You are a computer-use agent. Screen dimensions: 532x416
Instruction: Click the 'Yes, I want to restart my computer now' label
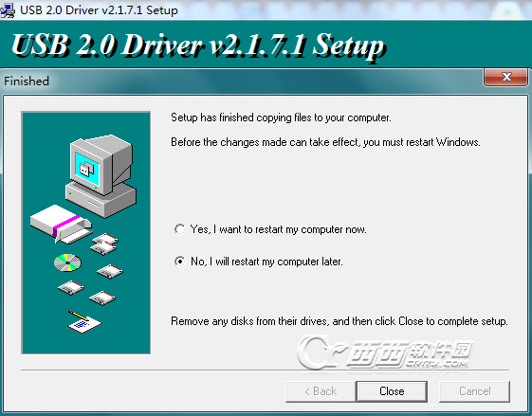pyautogui.click(x=278, y=229)
